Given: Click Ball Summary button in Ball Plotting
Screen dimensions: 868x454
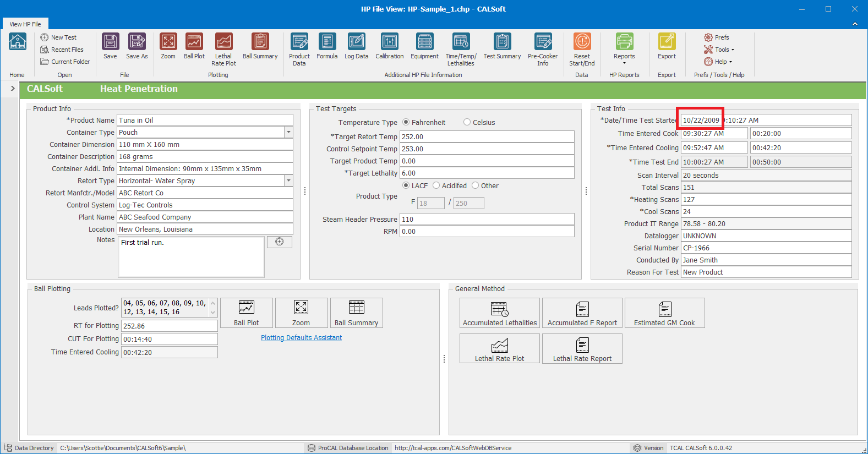Looking at the screenshot, I should pos(357,313).
